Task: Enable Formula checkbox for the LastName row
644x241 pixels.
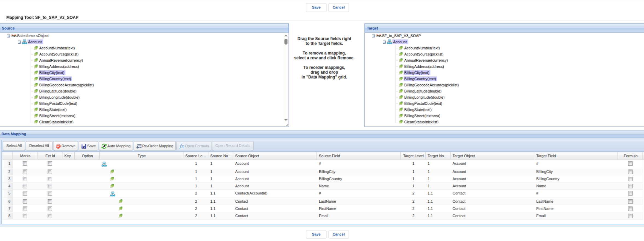Action: 630,202
